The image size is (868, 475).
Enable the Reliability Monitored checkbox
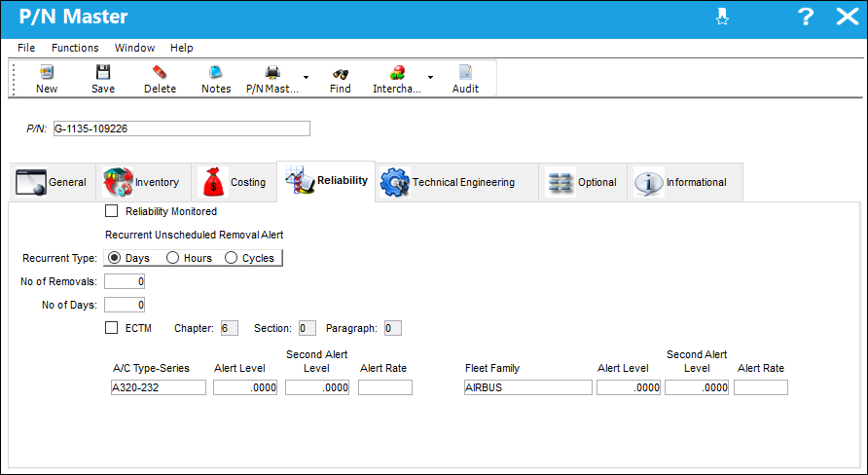coord(111,211)
